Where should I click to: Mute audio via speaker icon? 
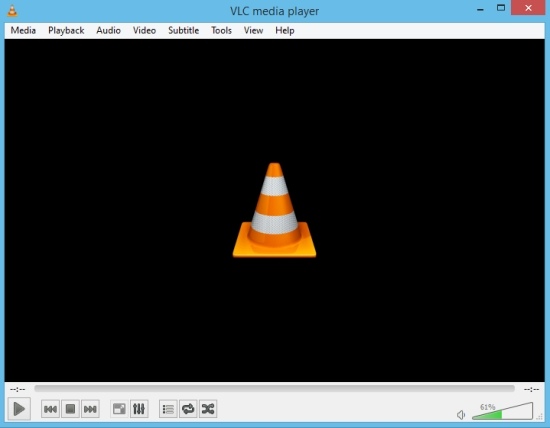(x=461, y=415)
